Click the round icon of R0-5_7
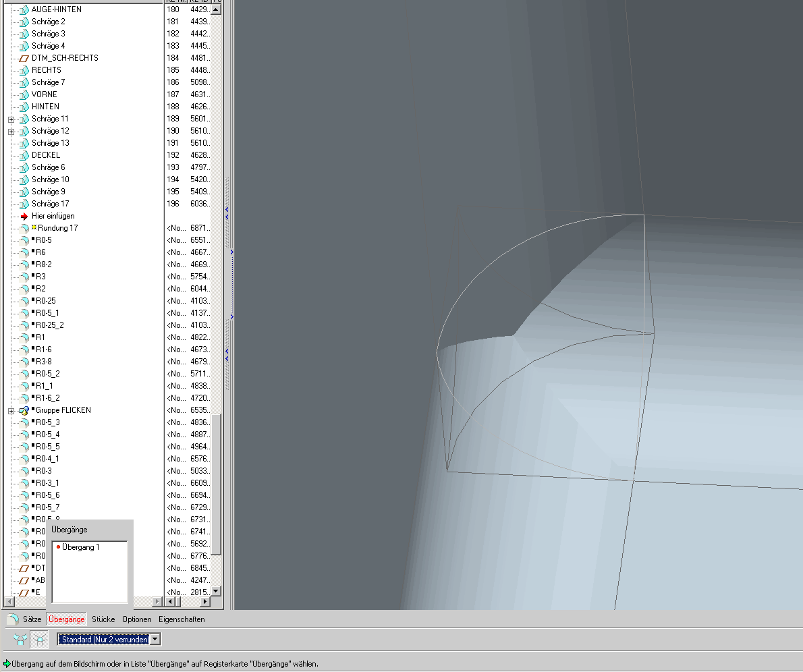The height and width of the screenshot is (672, 803). tap(24, 507)
